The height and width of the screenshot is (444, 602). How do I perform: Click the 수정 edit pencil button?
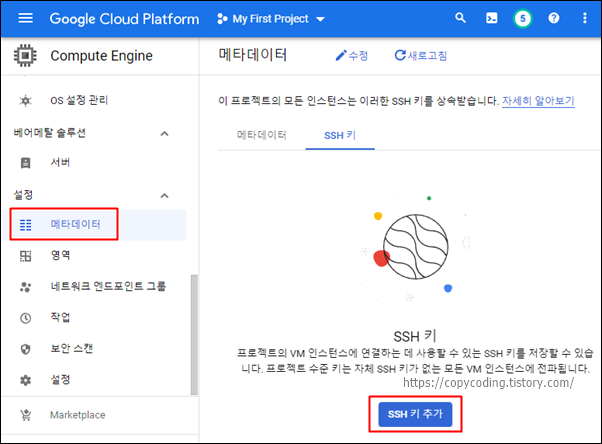click(x=352, y=56)
